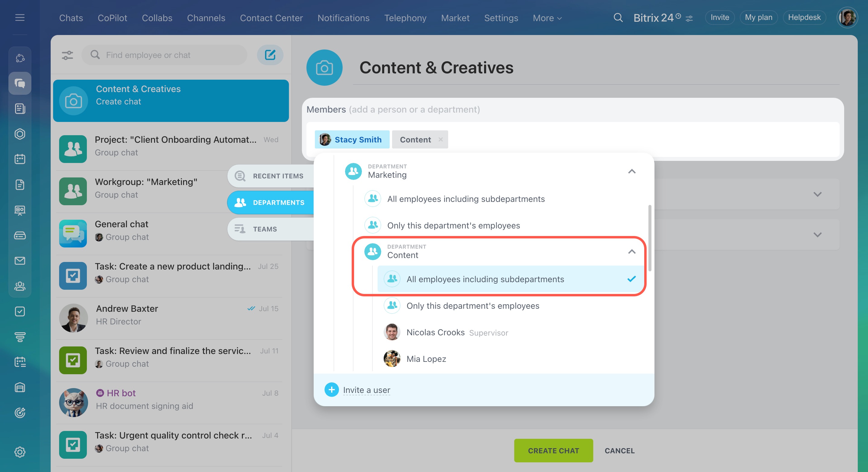This screenshot has width=868, height=472.
Task: Open the Collabs menu
Action: pyautogui.click(x=157, y=18)
